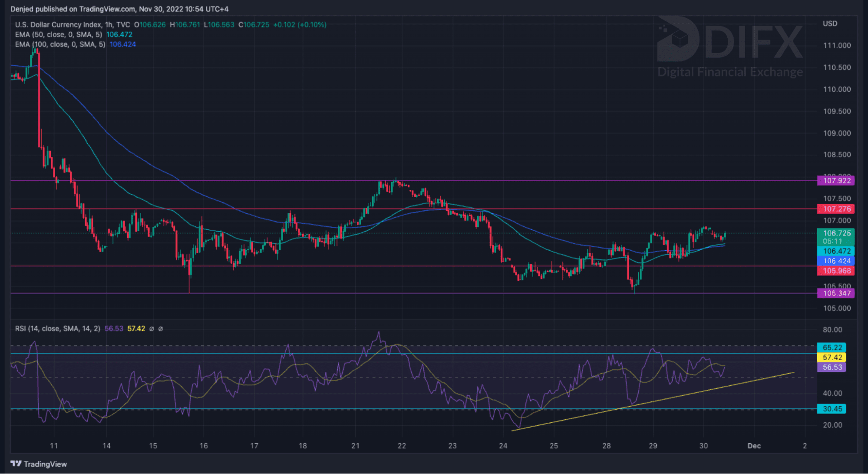This screenshot has height=474, width=868.
Task: Click the first empty-value symbol in RSI legend
Action: (x=152, y=329)
